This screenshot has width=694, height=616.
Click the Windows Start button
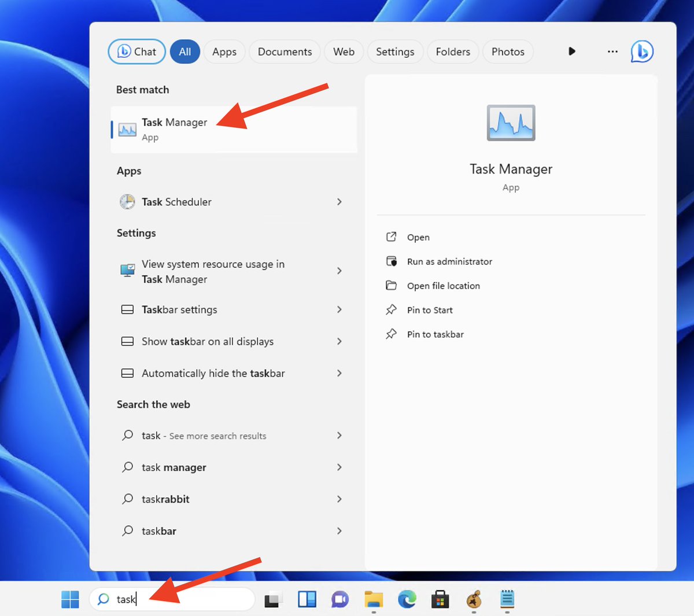click(70, 600)
